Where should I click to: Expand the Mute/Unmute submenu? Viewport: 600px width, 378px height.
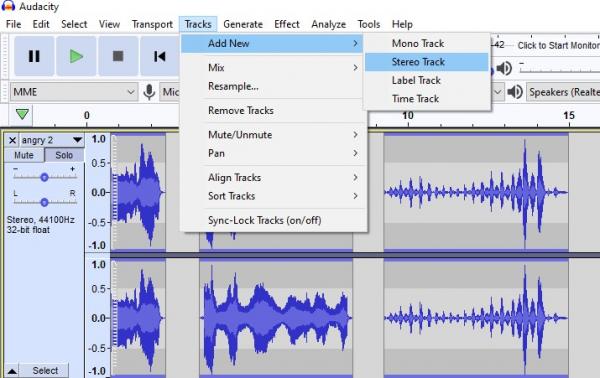(272, 135)
